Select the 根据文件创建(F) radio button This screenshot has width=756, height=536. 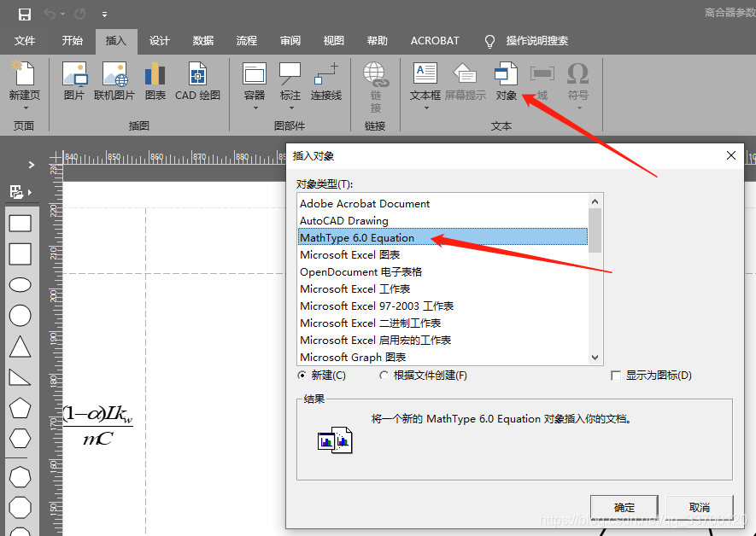[x=384, y=376]
